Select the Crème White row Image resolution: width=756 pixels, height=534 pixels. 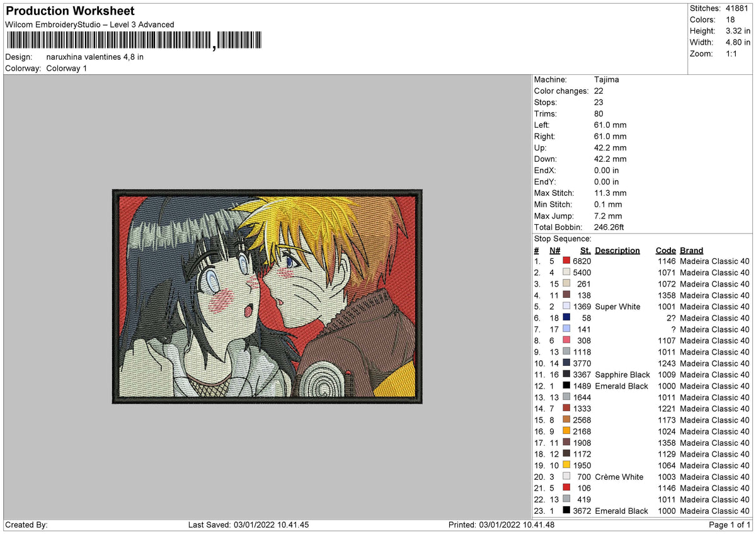pyautogui.click(x=642, y=477)
